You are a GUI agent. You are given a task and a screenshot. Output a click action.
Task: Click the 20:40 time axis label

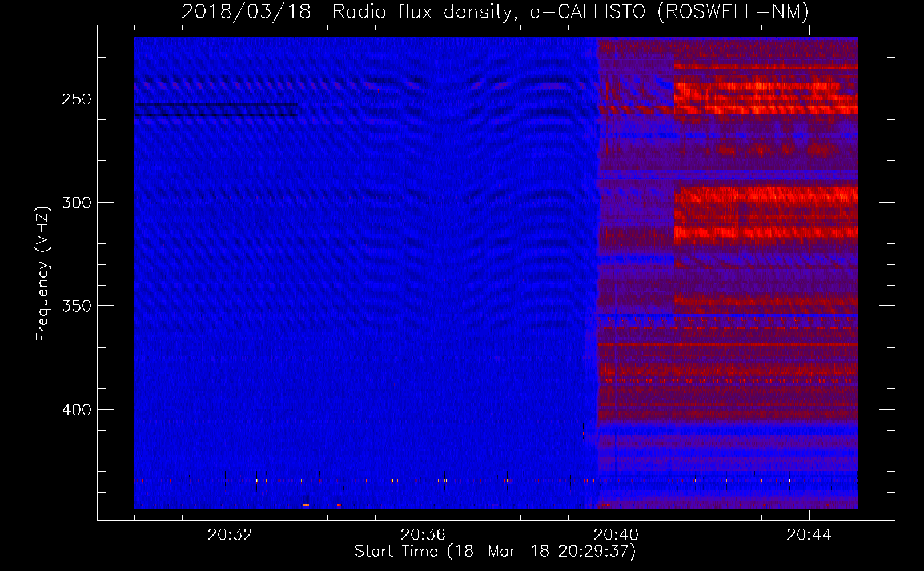pyautogui.click(x=616, y=535)
